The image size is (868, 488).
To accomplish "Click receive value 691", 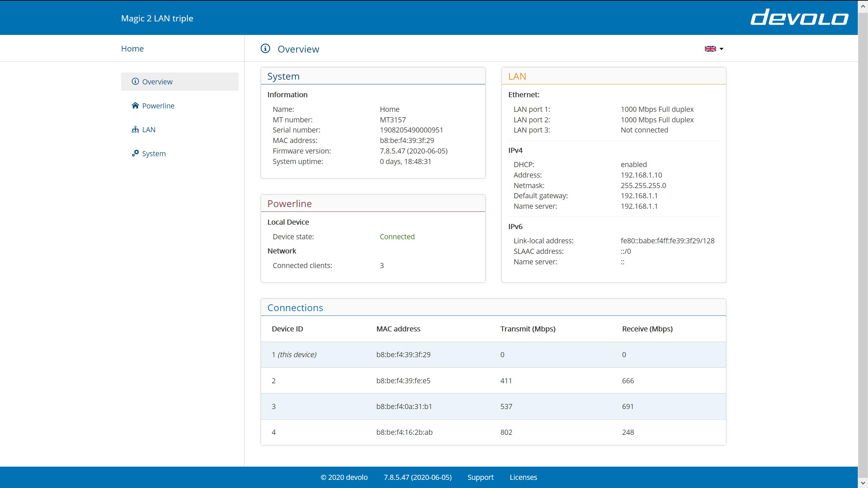I will [x=628, y=406].
